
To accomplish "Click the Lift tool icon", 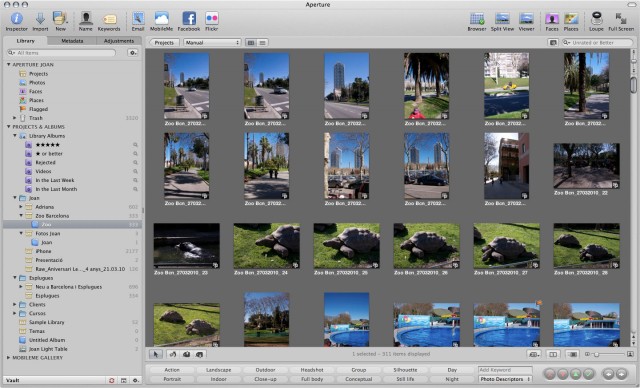I will [186, 354].
